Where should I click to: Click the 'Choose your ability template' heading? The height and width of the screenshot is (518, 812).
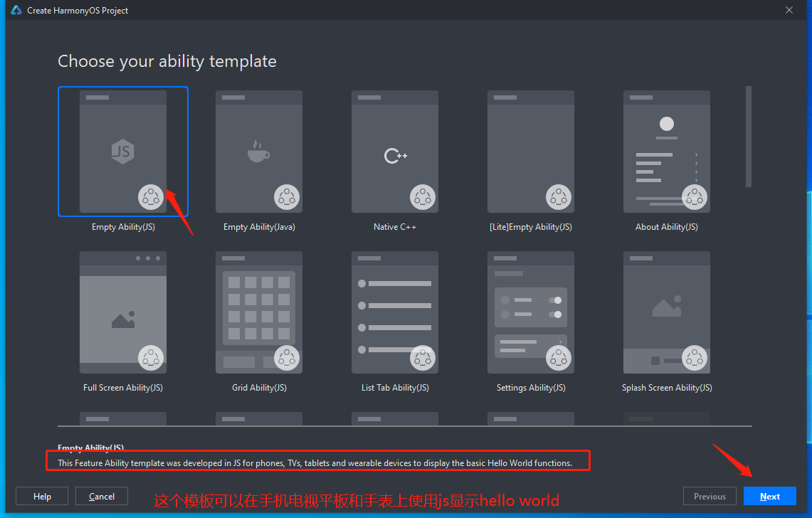(x=167, y=62)
